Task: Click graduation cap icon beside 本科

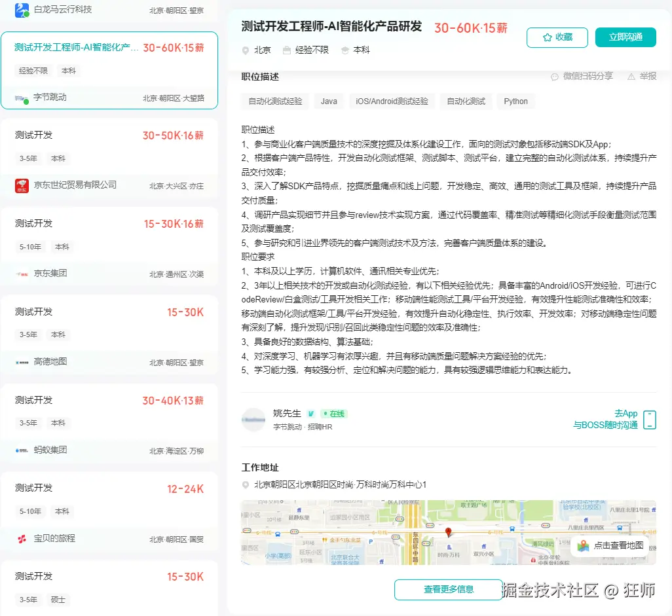Action: 345,50
